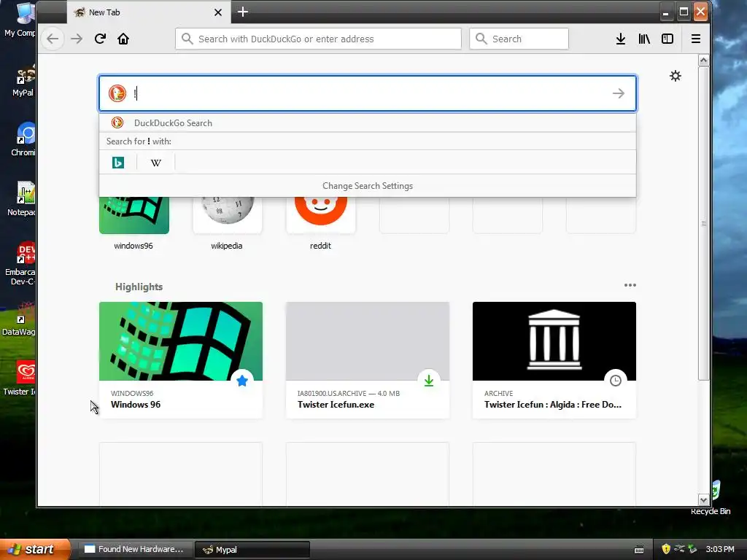Toggle the sidebar view icon
This screenshot has height=560, width=747.
point(667,39)
